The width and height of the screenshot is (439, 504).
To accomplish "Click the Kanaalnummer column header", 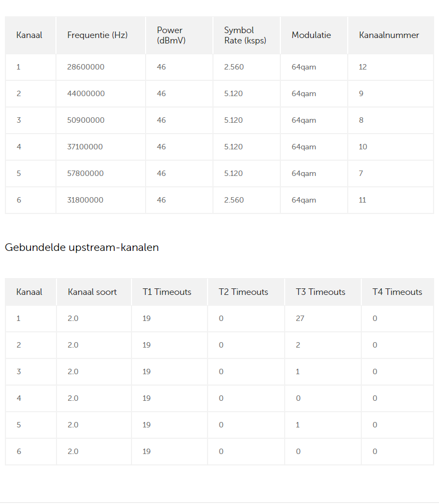I will [389, 35].
